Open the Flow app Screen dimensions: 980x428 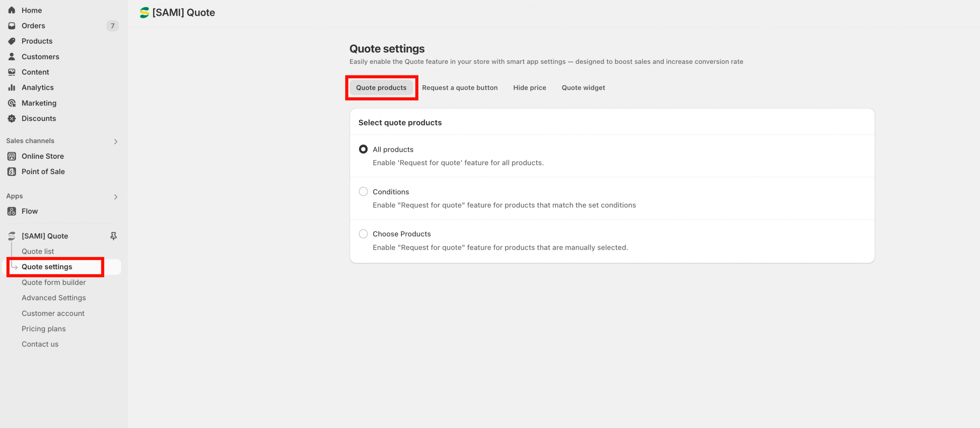(29, 211)
